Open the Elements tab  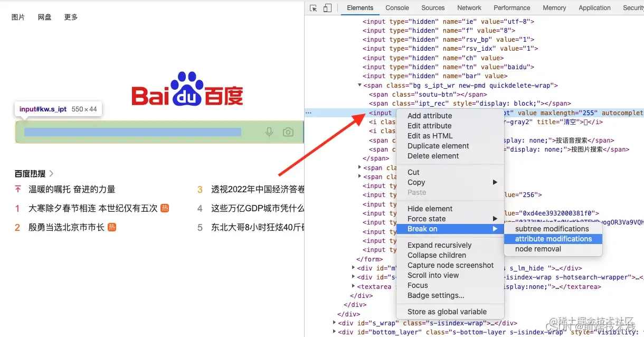coord(360,8)
